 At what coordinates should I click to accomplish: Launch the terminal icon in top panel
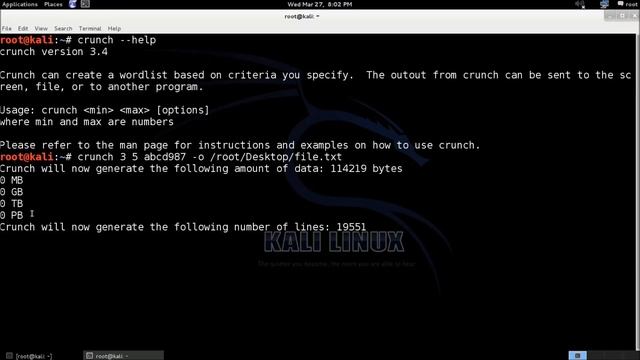pyautogui.click(x=85, y=4)
